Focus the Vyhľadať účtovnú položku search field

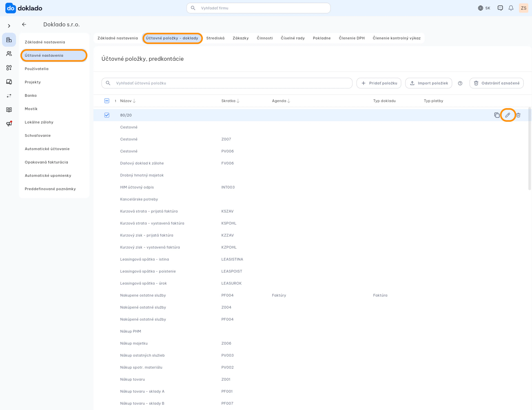[x=227, y=83]
